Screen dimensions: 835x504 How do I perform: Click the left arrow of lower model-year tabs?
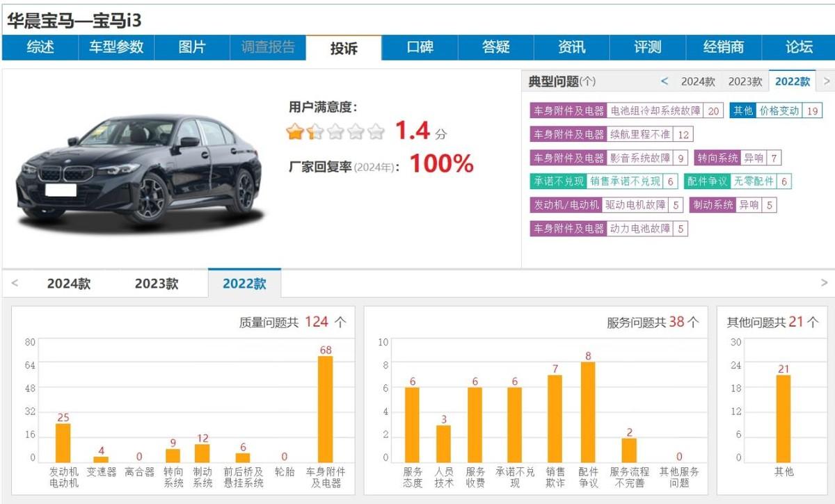tap(15, 284)
